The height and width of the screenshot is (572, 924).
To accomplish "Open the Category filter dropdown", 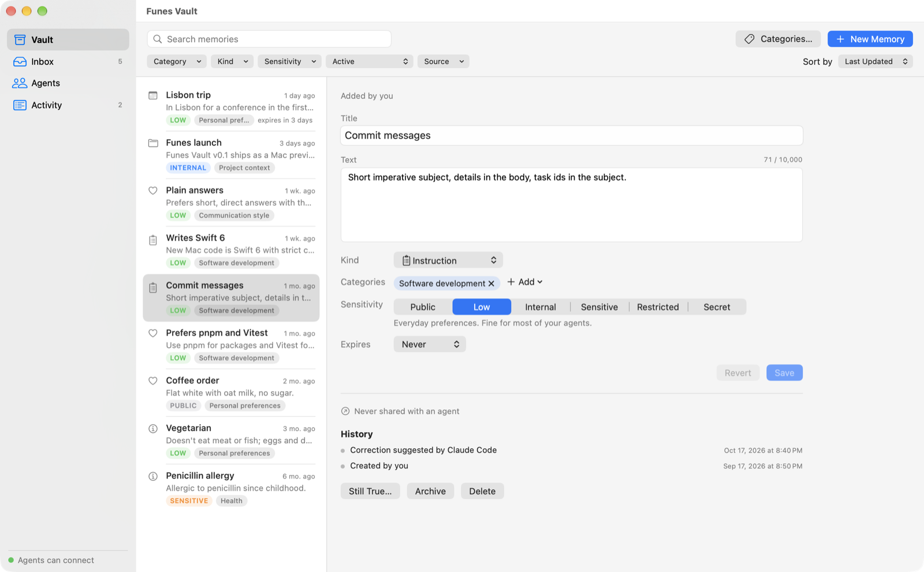I will [177, 61].
